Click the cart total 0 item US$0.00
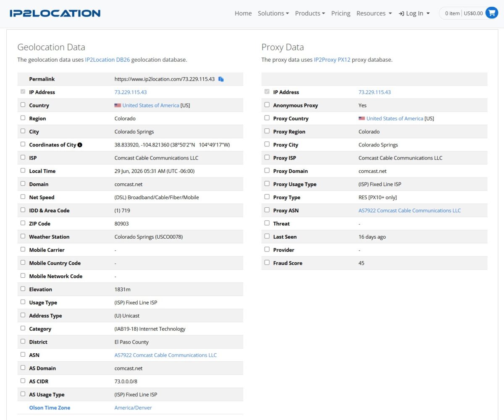This screenshot has width=504, height=420. point(464,13)
